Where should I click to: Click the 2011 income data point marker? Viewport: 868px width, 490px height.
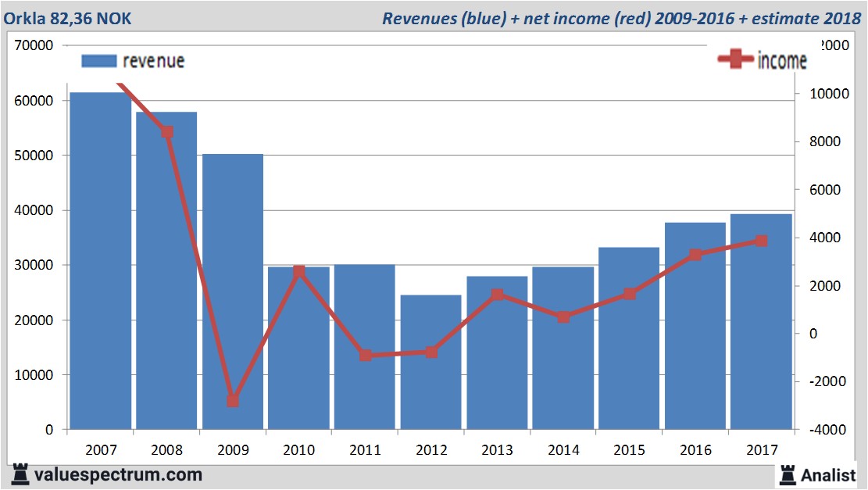click(366, 356)
